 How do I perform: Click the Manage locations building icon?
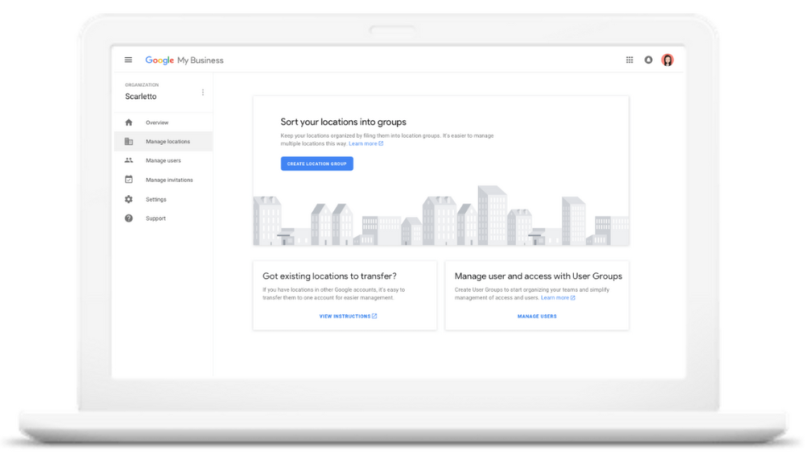click(128, 142)
